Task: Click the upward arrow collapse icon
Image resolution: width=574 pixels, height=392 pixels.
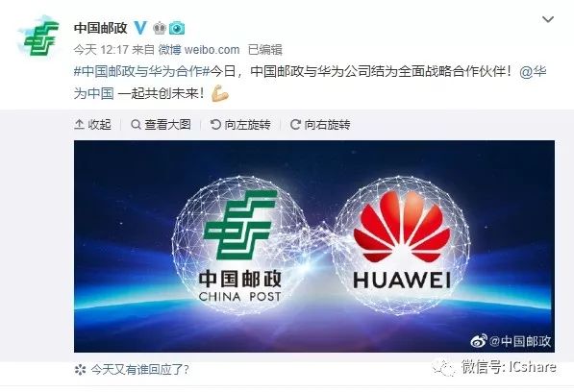Action: [79, 125]
